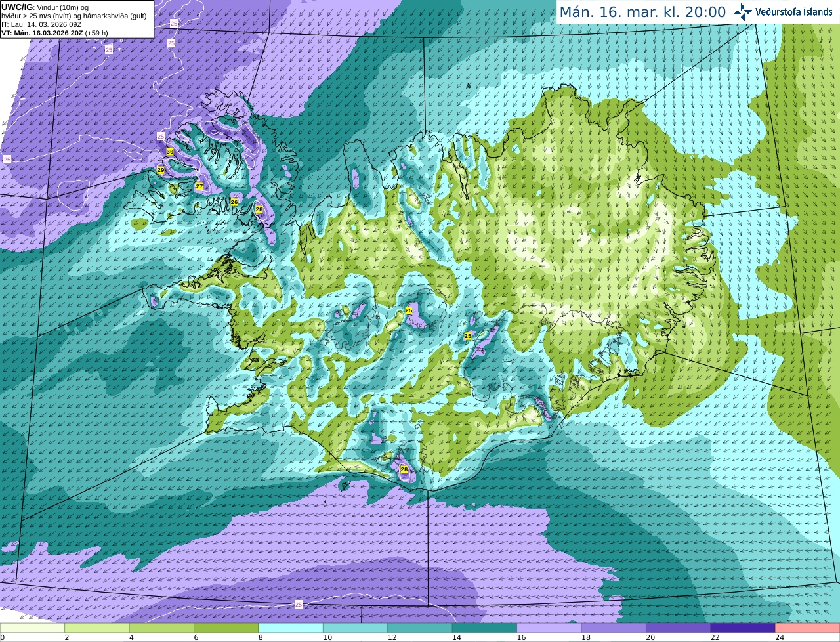
Task: Click the Veðurstofa Íslands name text
Action: click(x=793, y=12)
